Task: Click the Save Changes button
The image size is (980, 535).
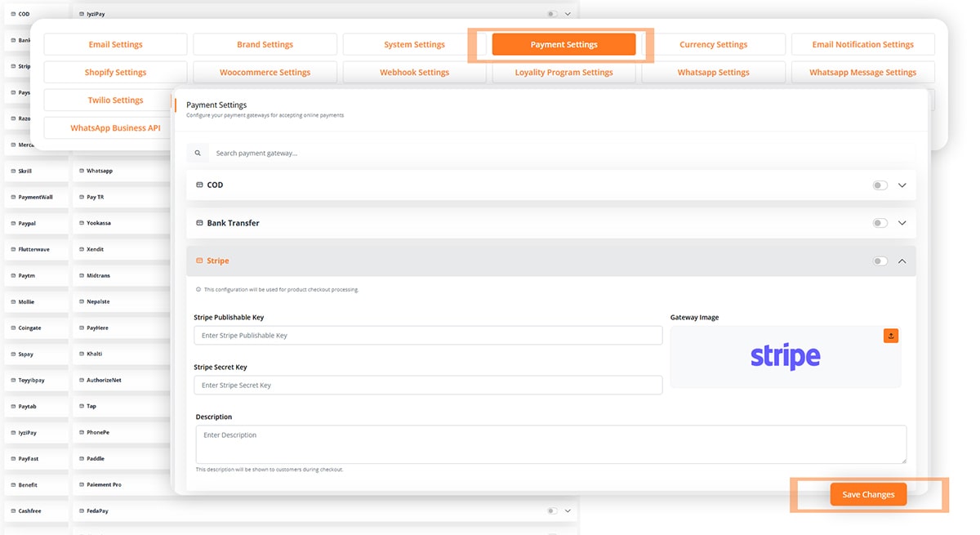Action: click(x=868, y=494)
